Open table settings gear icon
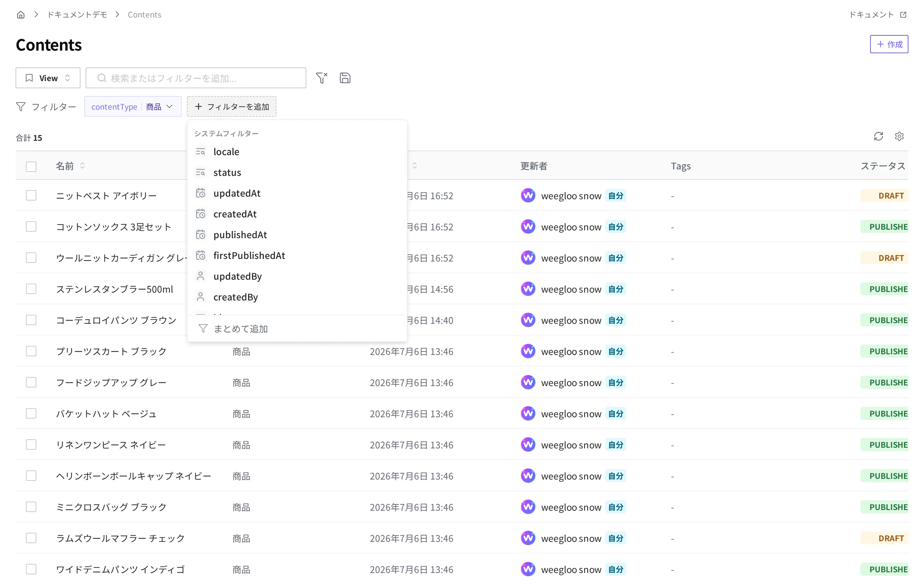Screen dimensions: 924x584 (x=899, y=136)
